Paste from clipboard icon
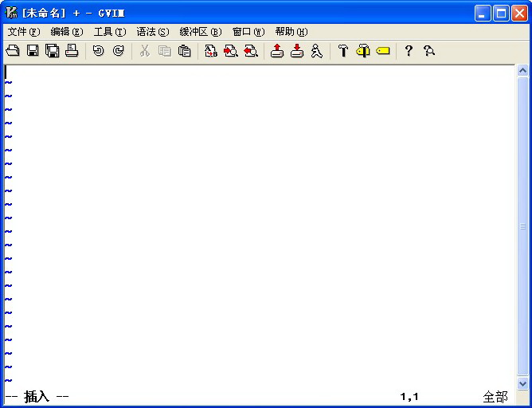Viewport: 532px width, 408px height. pyautogui.click(x=184, y=51)
